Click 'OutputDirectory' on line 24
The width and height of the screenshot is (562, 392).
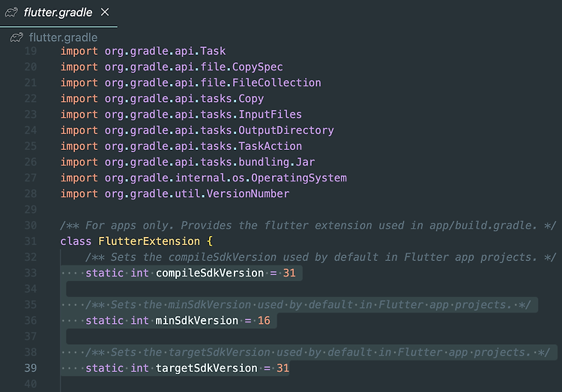pos(286,130)
